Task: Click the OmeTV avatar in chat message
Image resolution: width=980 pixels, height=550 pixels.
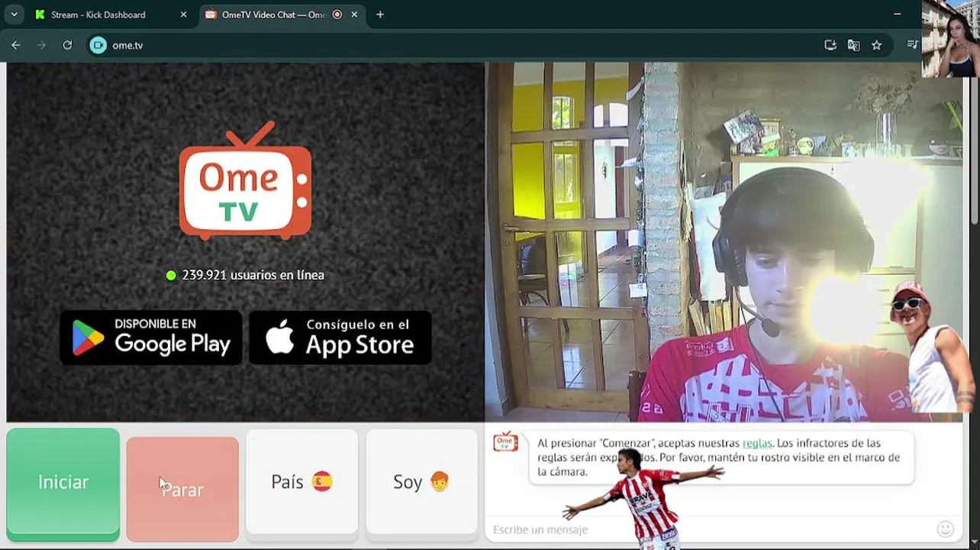Action: click(505, 442)
